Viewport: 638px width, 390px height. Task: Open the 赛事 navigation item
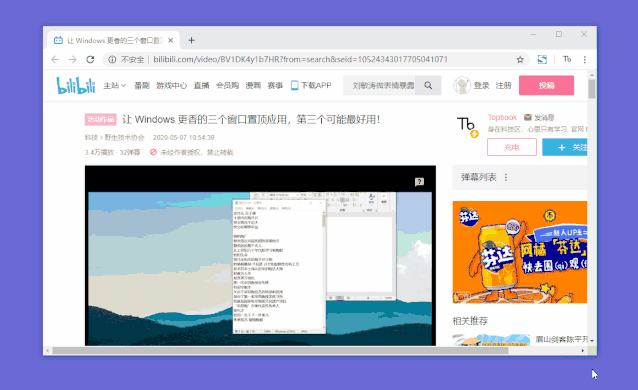pyautogui.click(x=275, y=85)
